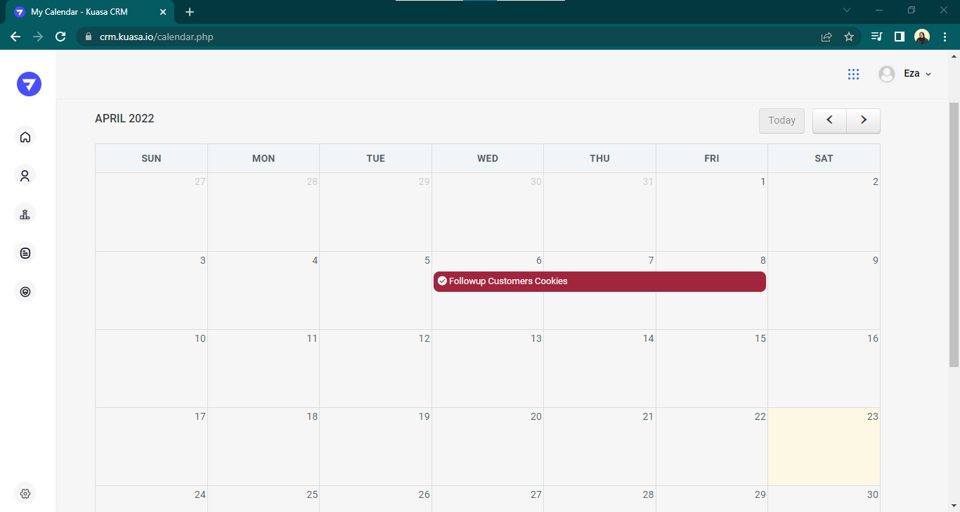Go to previous month with left chevron

click(829, 120)
